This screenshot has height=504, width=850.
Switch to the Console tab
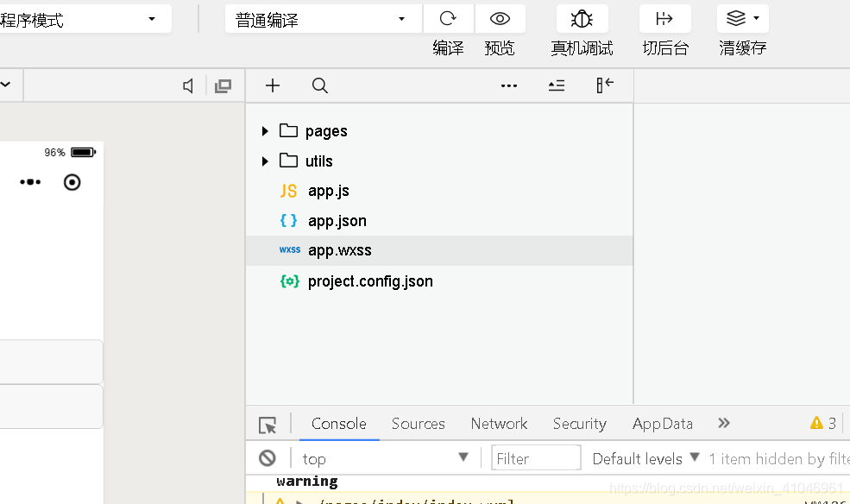click(x=339, y=423)
